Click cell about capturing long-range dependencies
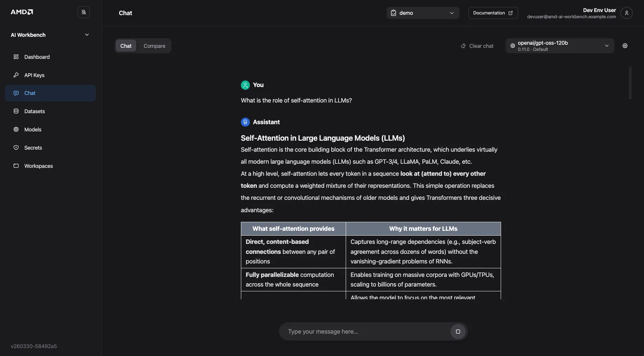644x356 pixels. click(x=423, y=252)
